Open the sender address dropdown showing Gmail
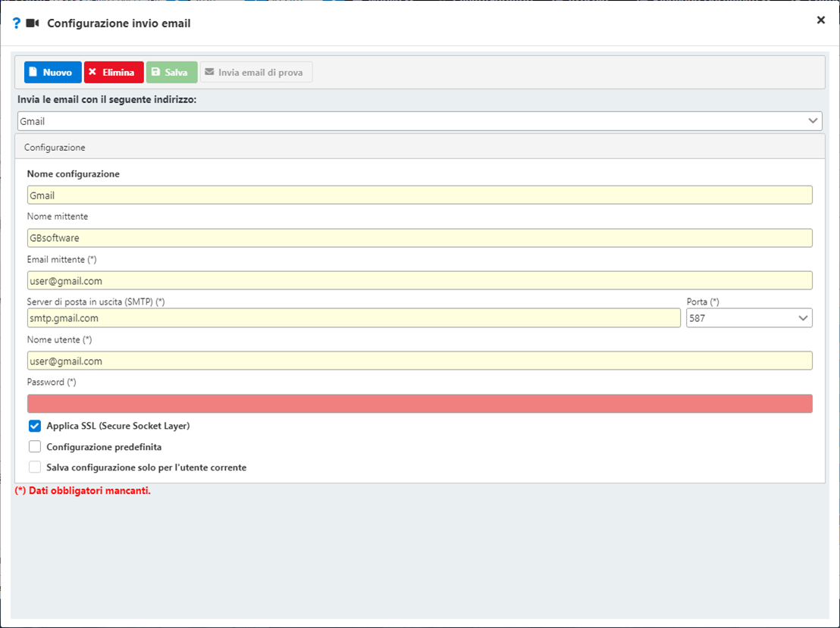 pyautogui.click(x=419, y=121)
